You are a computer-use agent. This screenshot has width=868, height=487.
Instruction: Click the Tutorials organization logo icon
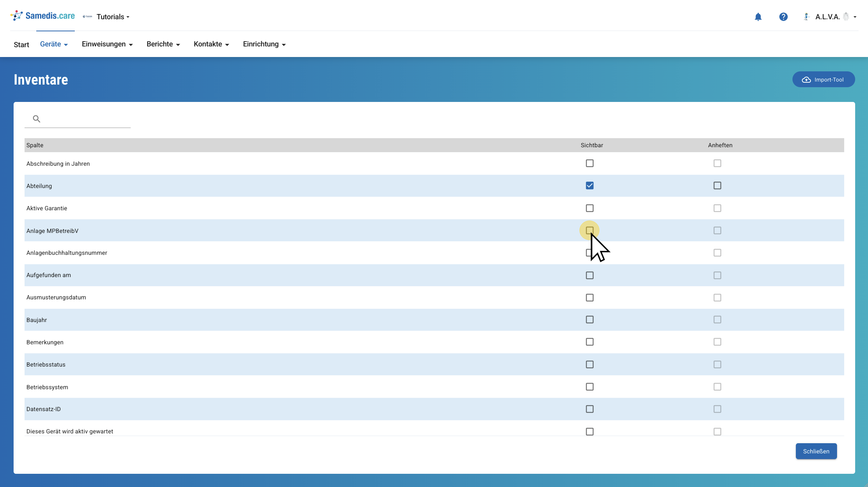(87, 17)
